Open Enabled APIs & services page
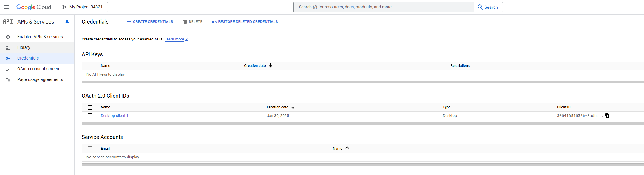This screenshot has height=175, width=644. pos(40,37)
